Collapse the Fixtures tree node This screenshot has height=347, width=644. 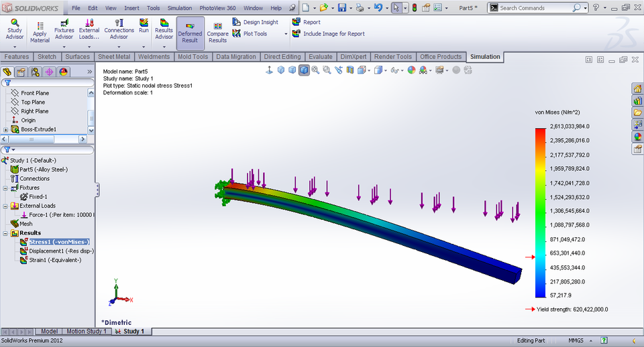click(5, 188)
